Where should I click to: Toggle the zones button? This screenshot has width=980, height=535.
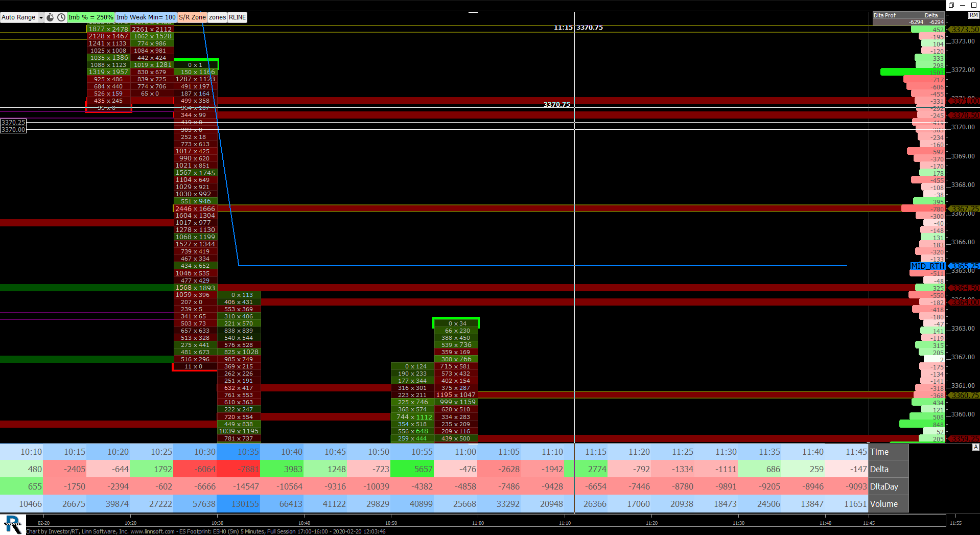(217, 17)
